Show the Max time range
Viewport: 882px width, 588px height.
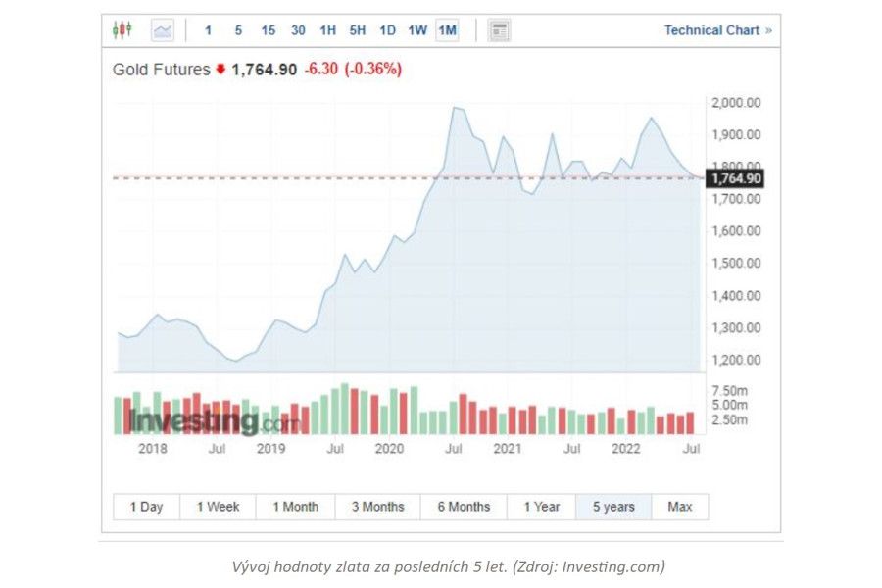(679, 507)
